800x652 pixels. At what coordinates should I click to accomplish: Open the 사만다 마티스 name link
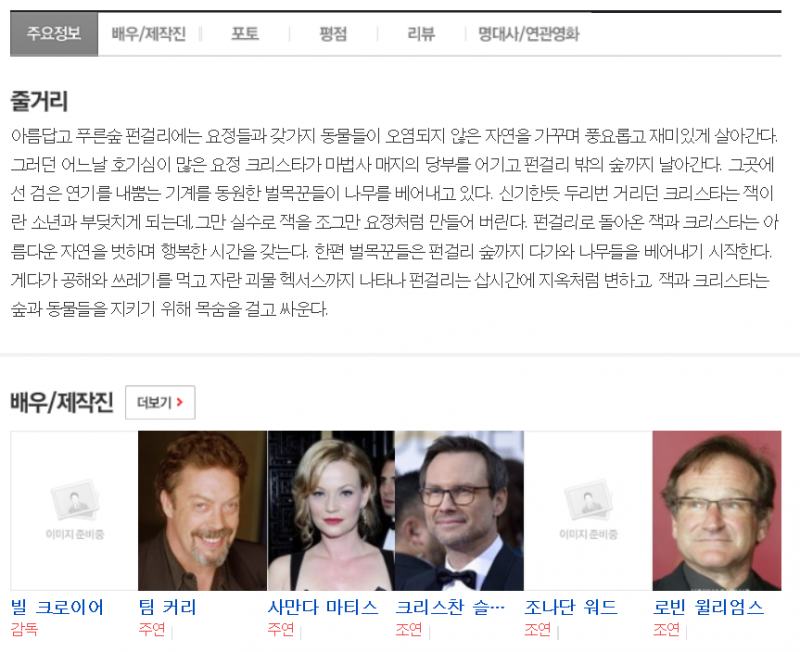pyautogui.click(x=323, y=607)
